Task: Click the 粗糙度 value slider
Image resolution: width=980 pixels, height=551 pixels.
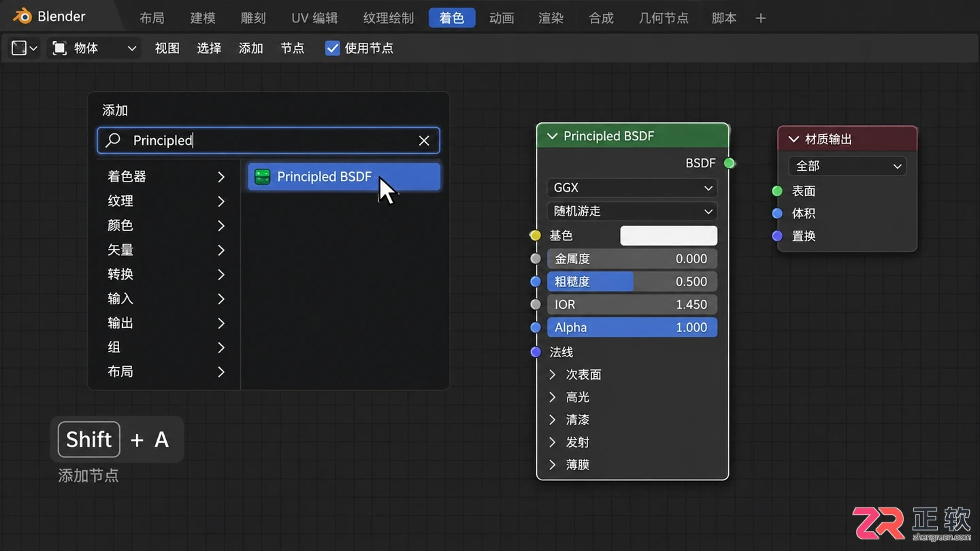Action: click(x=632, y=282)
